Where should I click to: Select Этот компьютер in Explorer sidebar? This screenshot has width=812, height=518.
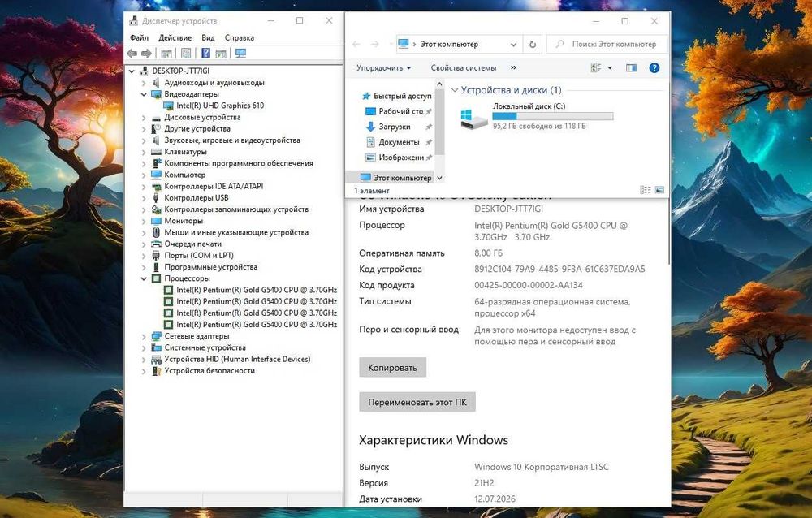pyautogui.click(x=395, y=178)
